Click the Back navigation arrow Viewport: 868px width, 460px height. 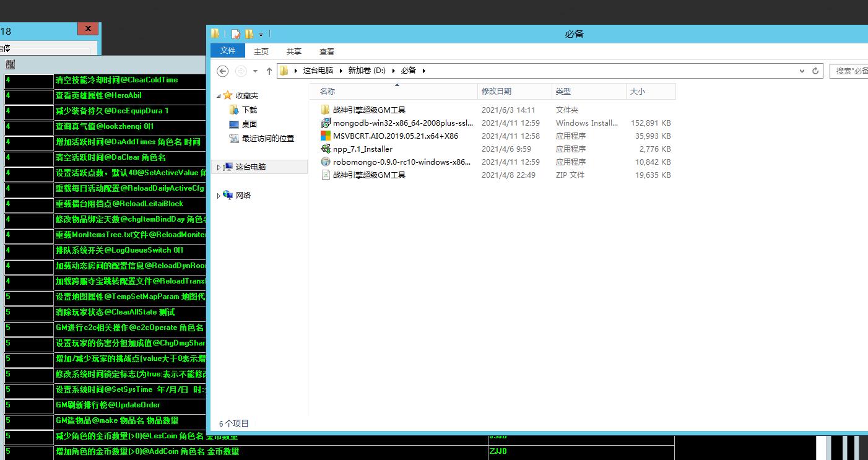coord(223,71)
